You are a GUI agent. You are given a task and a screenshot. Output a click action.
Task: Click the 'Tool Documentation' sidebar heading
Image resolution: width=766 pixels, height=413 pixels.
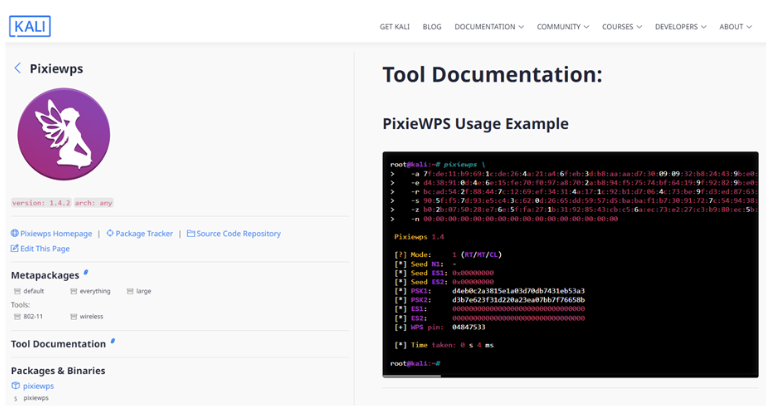tap(58, 344)
